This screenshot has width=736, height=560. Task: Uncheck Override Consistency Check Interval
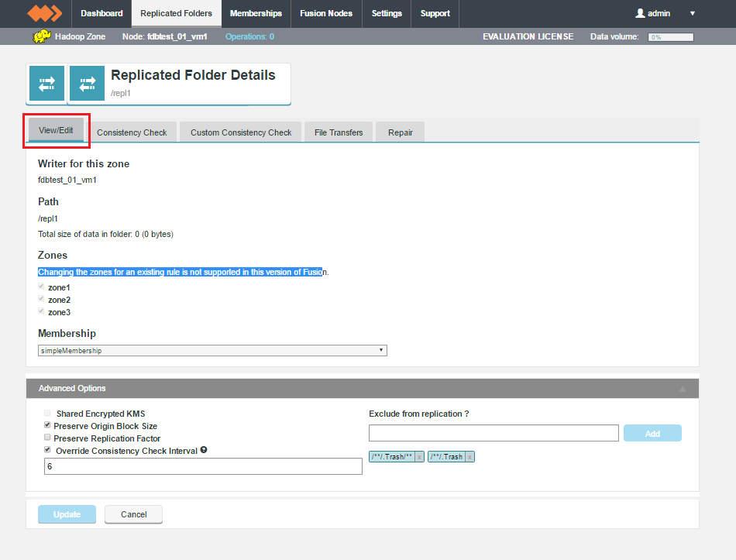coord(47,449)
